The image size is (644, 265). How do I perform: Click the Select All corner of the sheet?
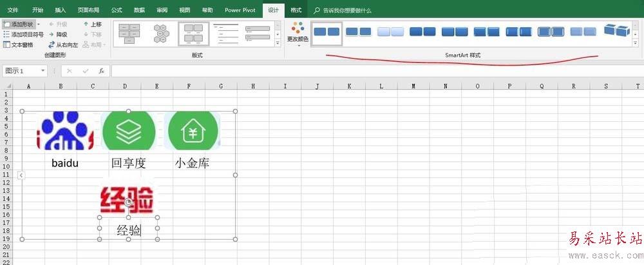[x=6, y=86]
